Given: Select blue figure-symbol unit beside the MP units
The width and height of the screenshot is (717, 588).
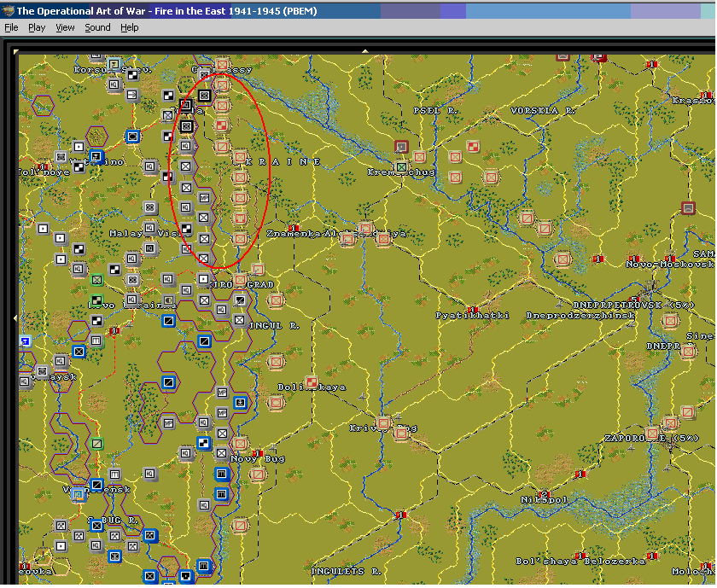Looking at the screenshot, I should point(240,402).
